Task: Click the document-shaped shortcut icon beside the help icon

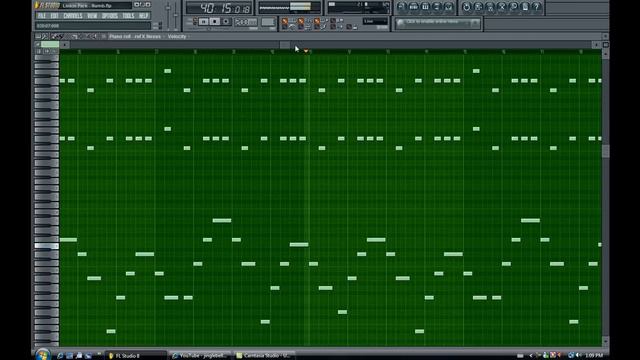Action: (x=525, y=7)
